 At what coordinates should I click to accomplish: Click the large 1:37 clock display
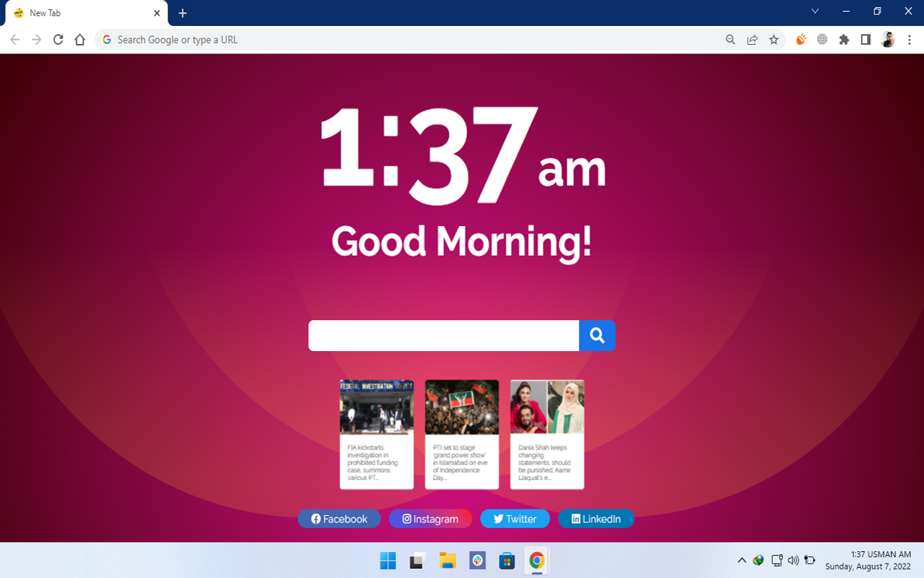pos(462,155)
